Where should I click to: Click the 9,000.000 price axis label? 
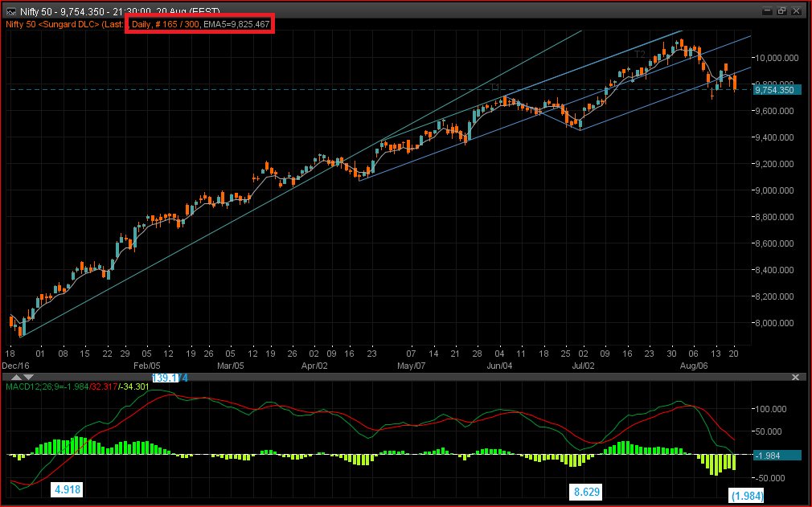(775, 190)
